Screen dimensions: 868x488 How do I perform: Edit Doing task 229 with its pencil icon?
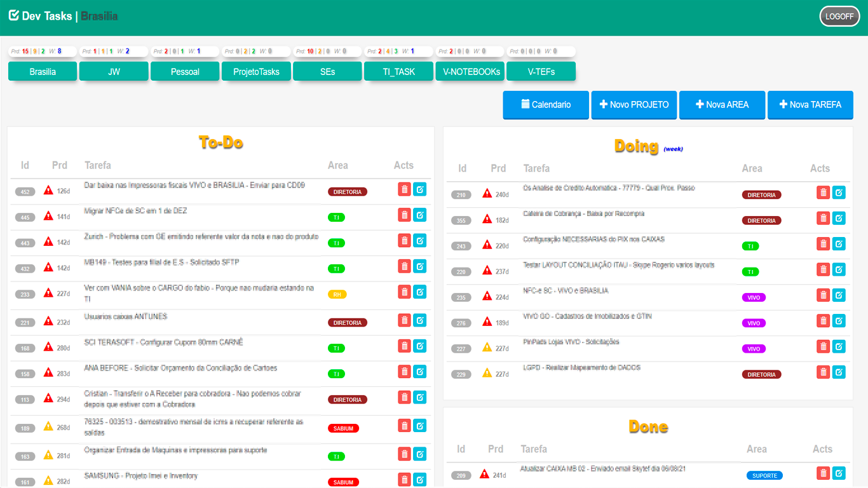point(839,372)
